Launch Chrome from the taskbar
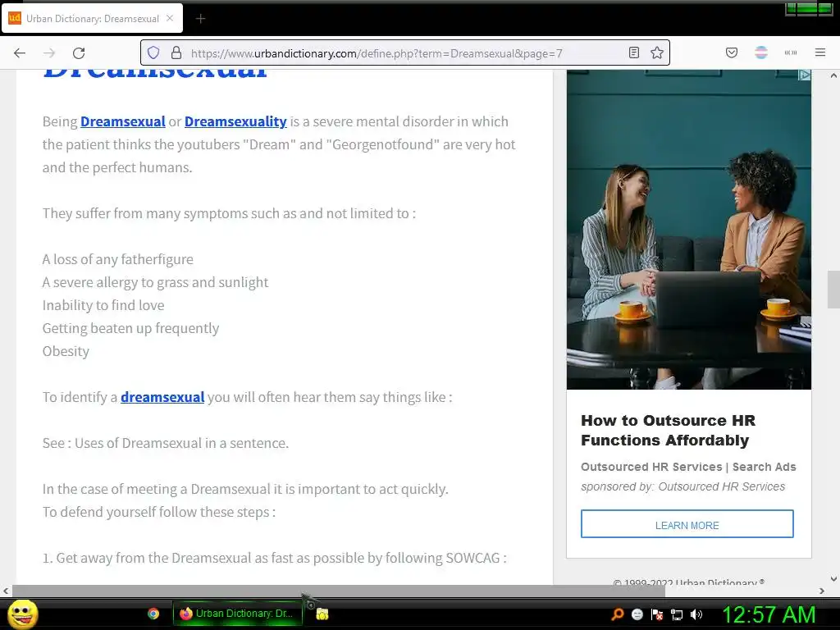 [153, 614]
